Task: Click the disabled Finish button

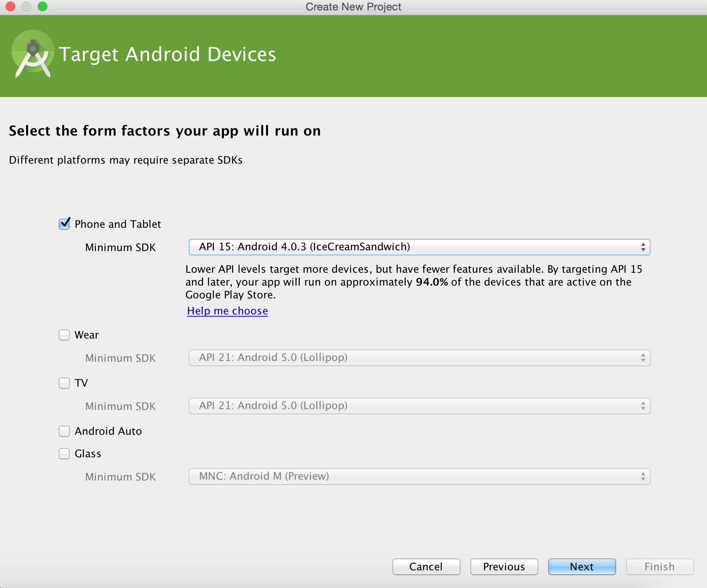Action: [x=660, y=567]
